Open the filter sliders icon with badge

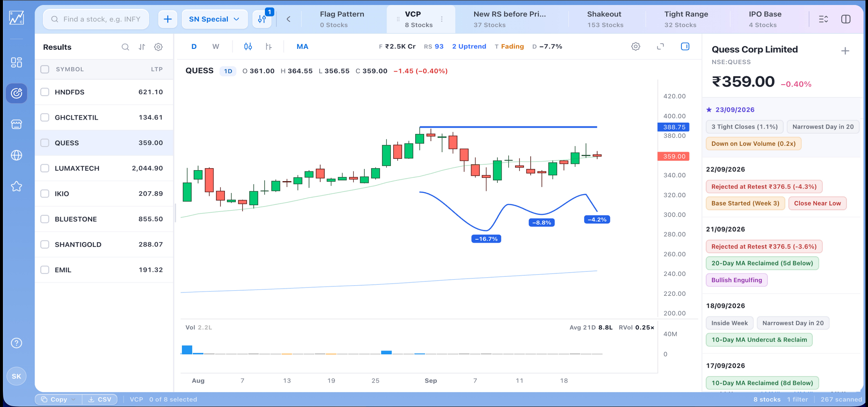click(262, 19)
